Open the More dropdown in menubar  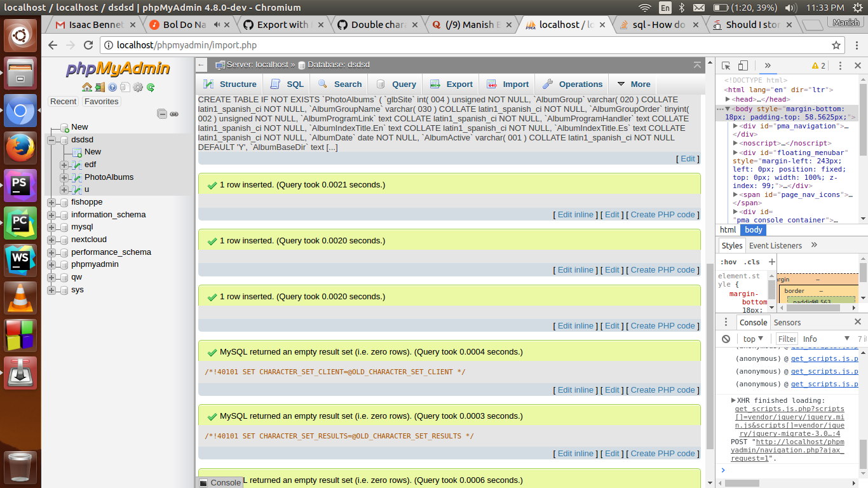click(x=632, y=84)
